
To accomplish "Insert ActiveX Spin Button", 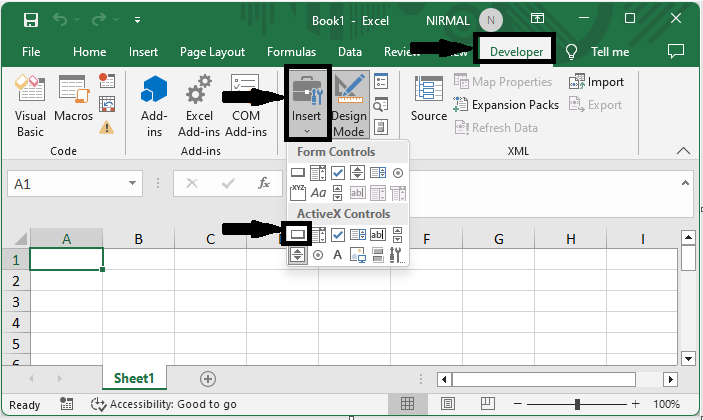I will coord(297,255).
